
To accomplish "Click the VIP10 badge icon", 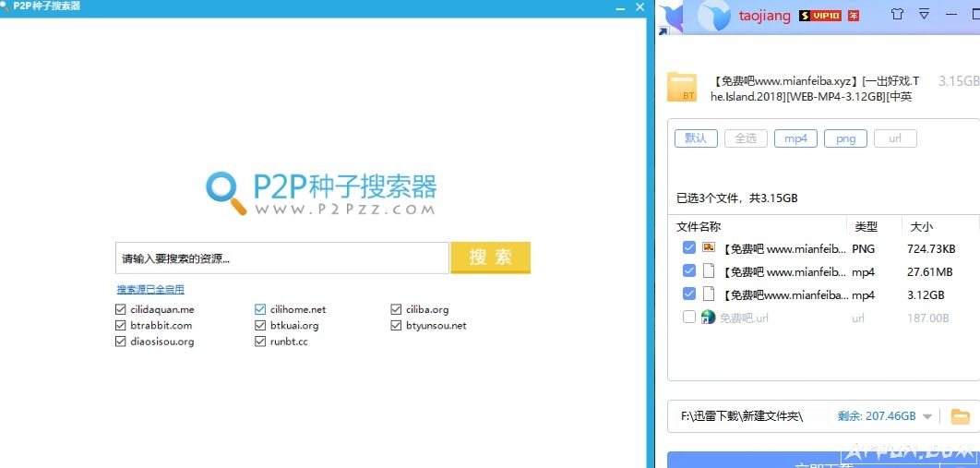I will (820, 16).
